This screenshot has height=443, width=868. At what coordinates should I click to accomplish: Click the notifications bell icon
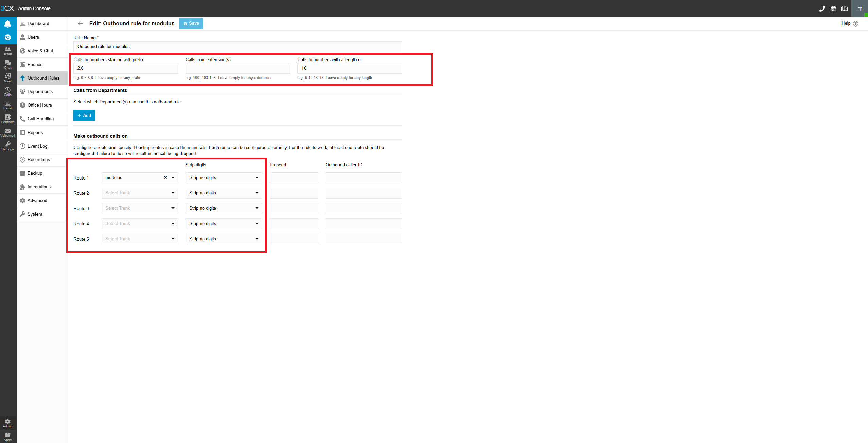tap(7, 24)
